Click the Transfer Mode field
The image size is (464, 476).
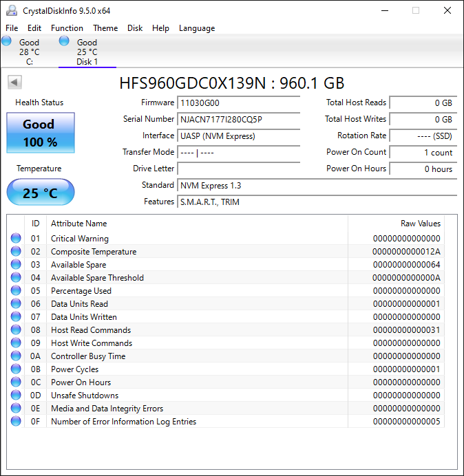pos(239,153)
